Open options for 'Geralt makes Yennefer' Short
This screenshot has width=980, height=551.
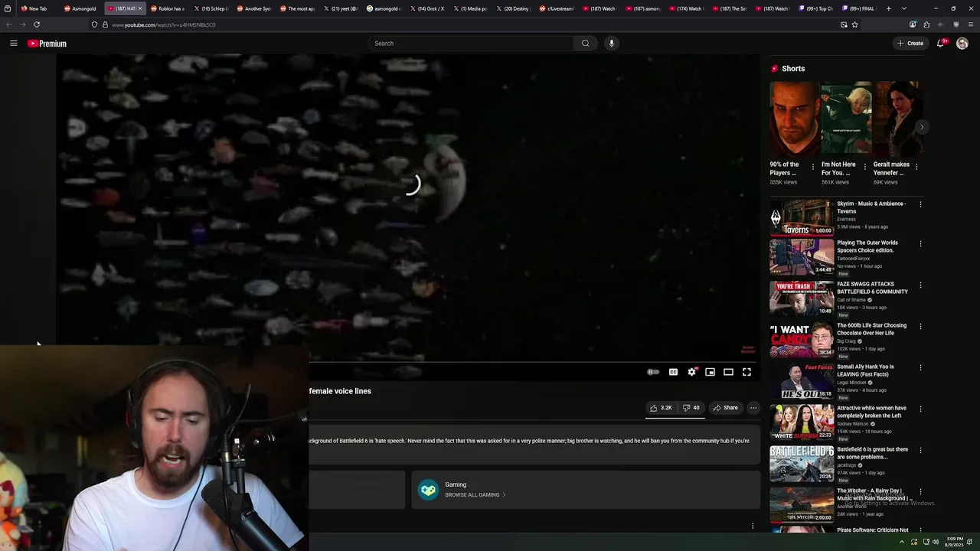point(916,167)
